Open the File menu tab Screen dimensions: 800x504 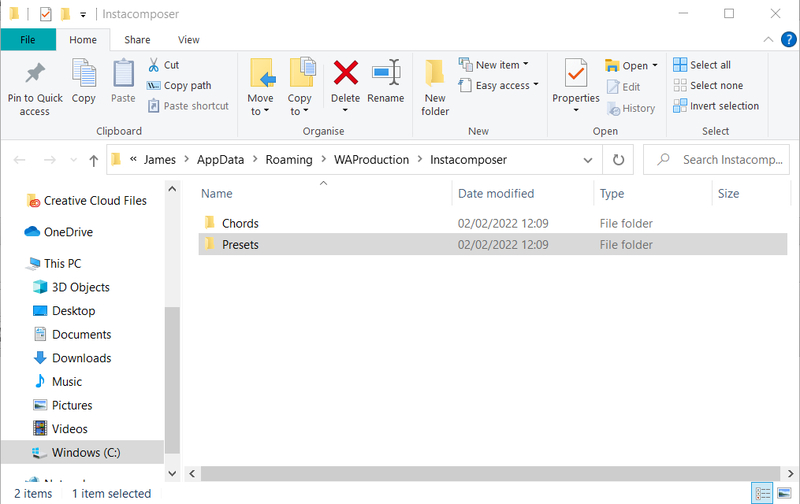pyautogui.click(x=28, y=39)
